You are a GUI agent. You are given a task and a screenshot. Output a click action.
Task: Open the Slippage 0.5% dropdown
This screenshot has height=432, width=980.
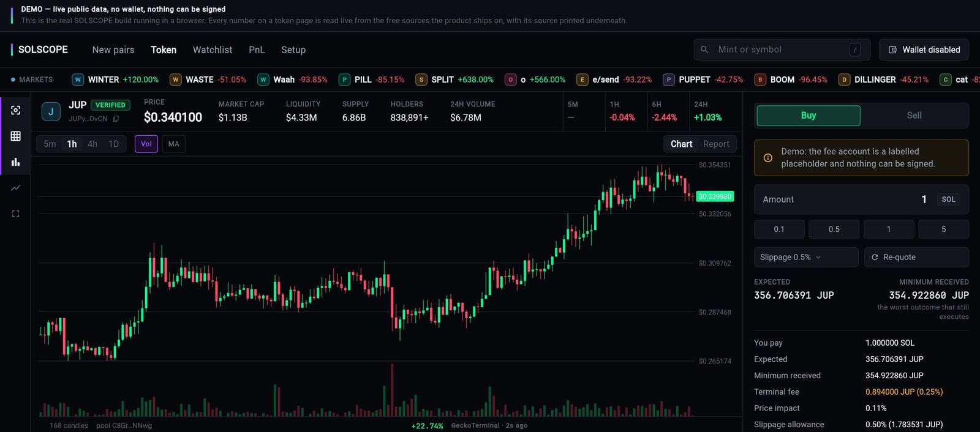(806, 257)
